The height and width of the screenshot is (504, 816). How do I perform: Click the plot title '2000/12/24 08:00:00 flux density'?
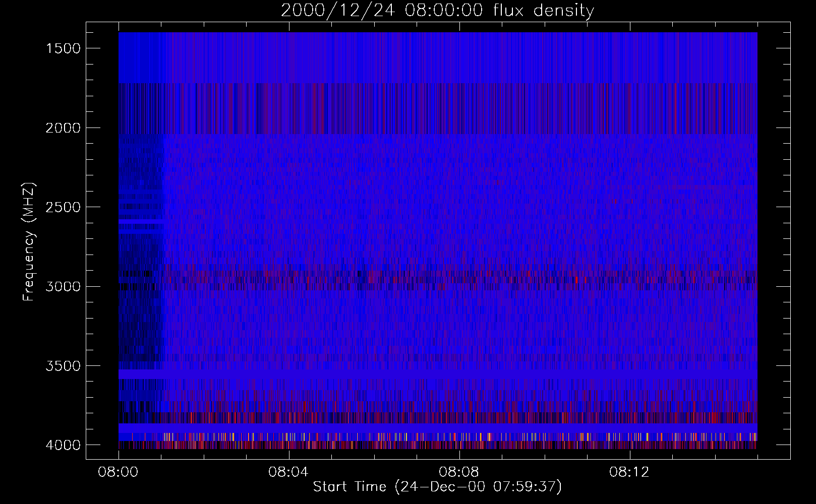point(437,11)
